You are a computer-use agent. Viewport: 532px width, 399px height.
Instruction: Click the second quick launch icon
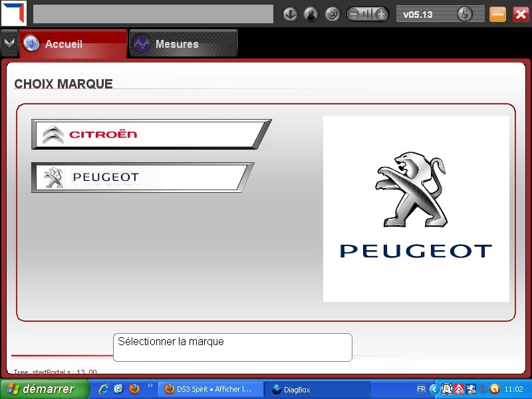[x=119, y=389]
